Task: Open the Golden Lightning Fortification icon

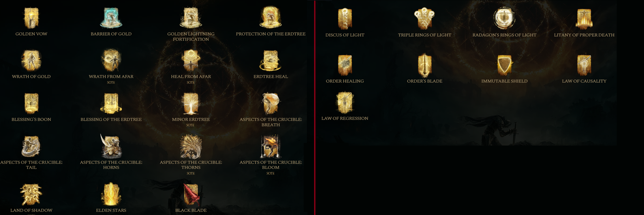Action: click(191, 18)
